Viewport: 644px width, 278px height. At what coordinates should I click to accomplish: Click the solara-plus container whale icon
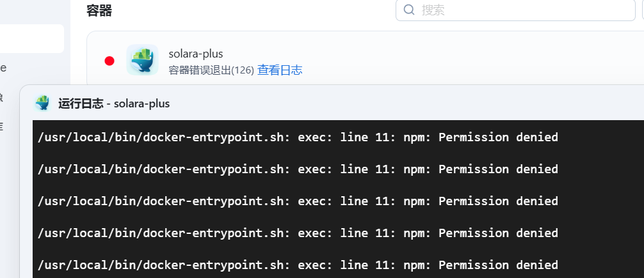(x=142, y=60)
